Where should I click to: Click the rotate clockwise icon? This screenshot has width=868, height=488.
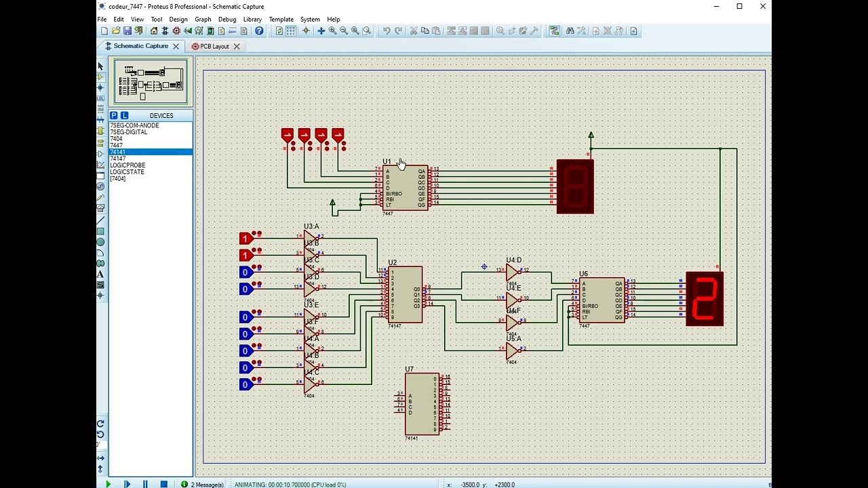point(100,424)
